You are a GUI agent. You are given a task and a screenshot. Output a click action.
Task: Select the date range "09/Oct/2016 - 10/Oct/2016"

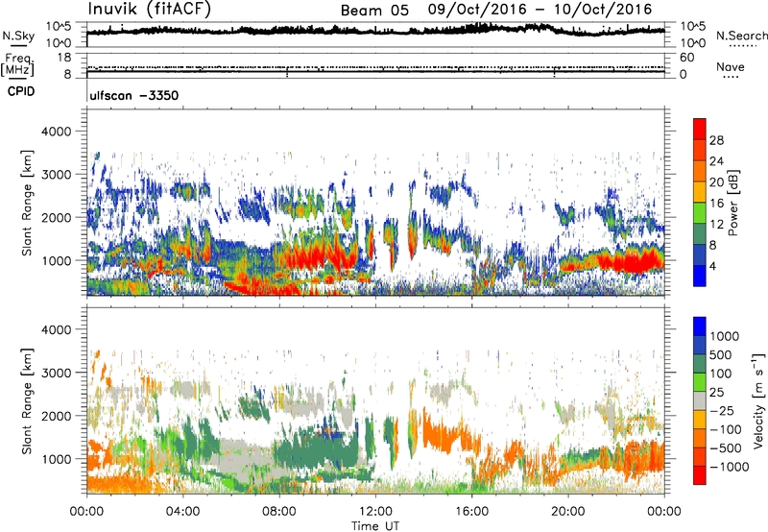pos(540,10)
